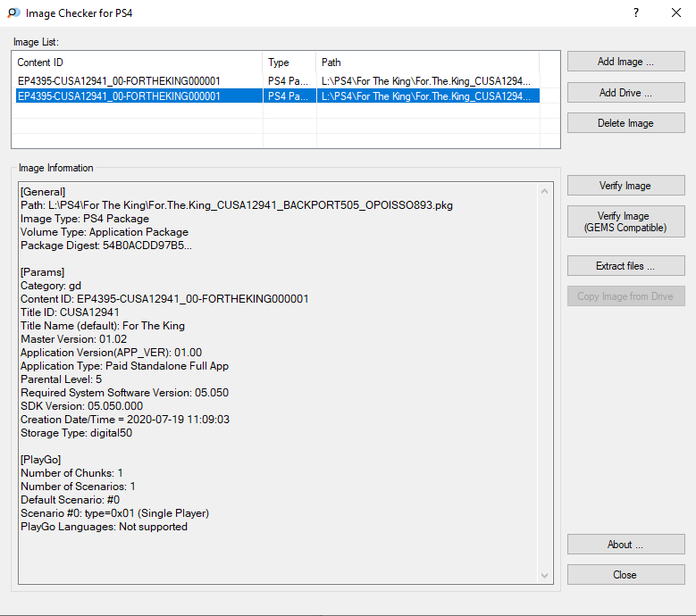
Task: Click the Image Checker app icon in title bar
Action: [x=13, y=12]
